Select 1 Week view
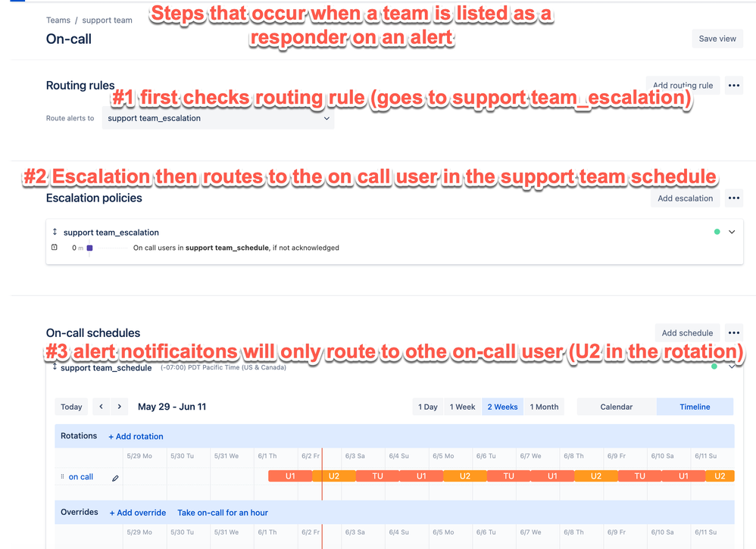Screen dimensions: 756x549 click(x=462, y=407)
